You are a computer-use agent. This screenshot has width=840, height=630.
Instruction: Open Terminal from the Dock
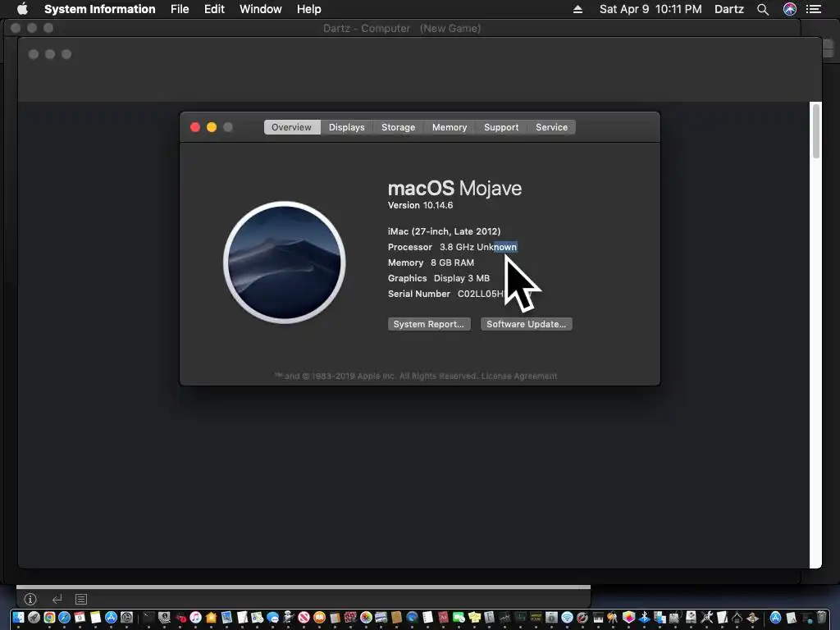(x=149, y=617)
